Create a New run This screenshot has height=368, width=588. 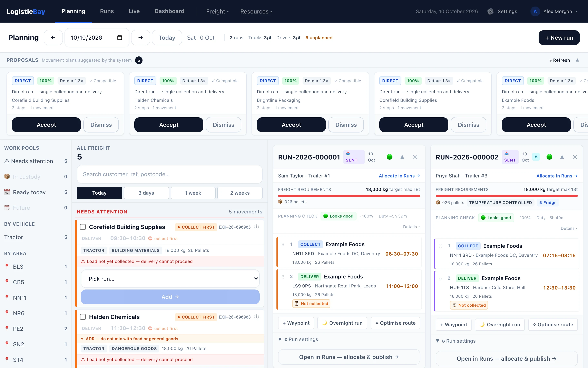pos(559,37)
